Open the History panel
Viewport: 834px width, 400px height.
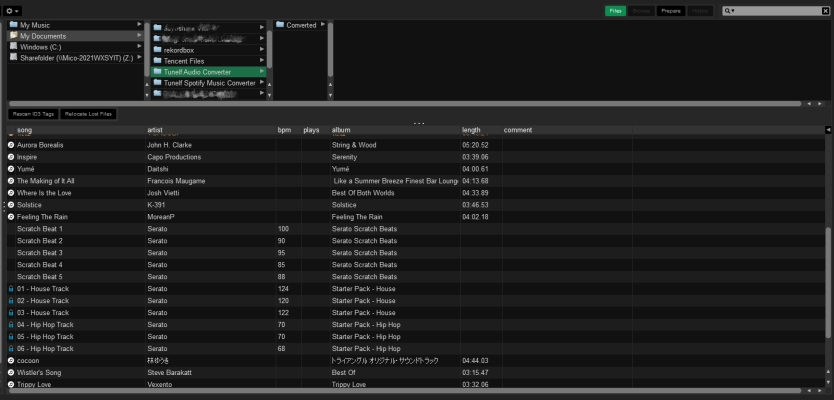pos(700,11)
